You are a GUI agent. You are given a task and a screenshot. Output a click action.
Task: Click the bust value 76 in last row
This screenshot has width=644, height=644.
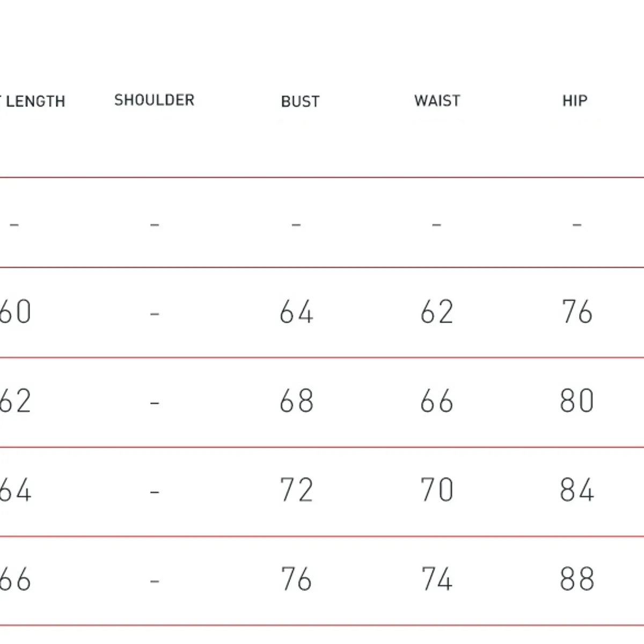pos(296,580)
